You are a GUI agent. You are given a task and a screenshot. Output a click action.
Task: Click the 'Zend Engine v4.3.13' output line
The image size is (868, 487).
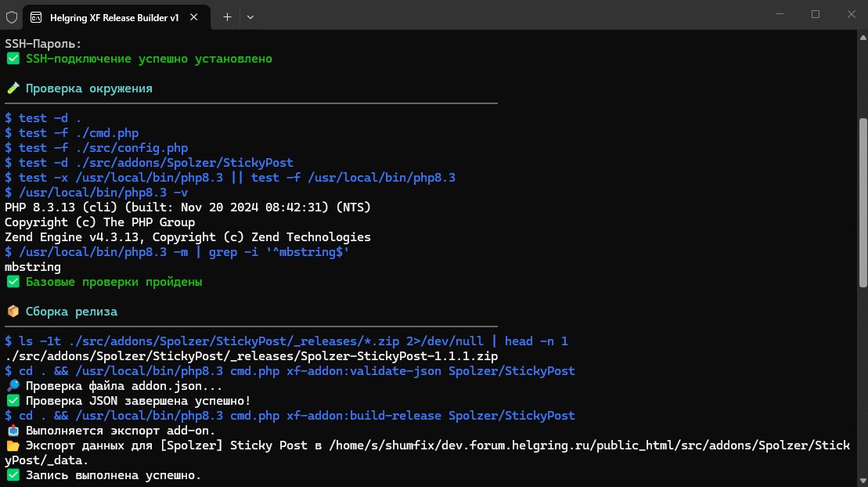(x=188, y=237)
